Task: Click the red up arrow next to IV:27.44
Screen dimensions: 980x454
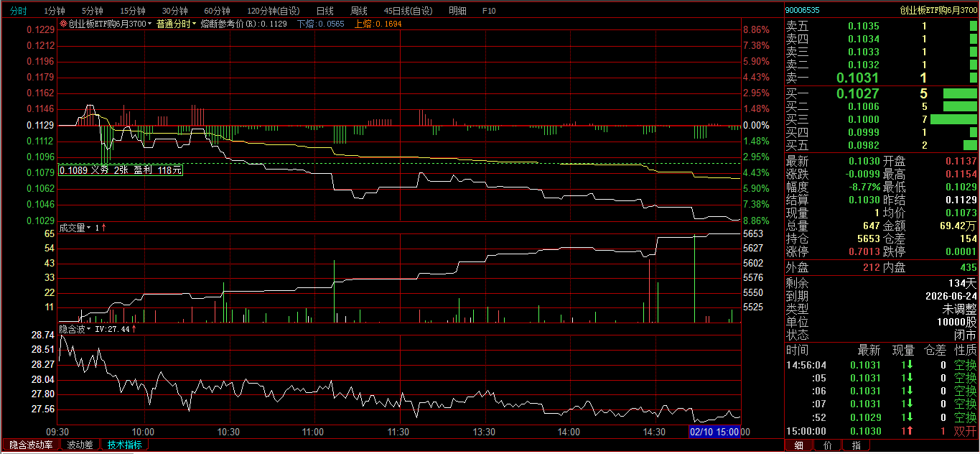Action: 134,329
